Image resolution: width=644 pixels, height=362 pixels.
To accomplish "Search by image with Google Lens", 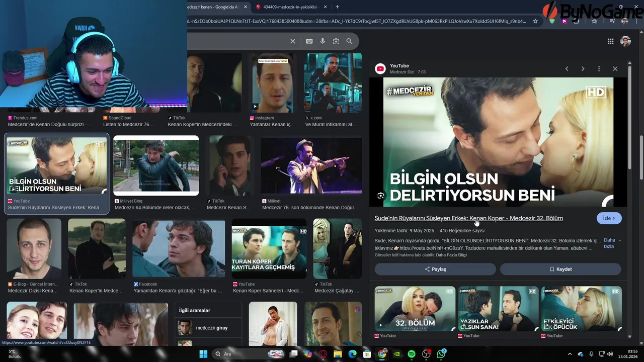I will pos(336,41).
